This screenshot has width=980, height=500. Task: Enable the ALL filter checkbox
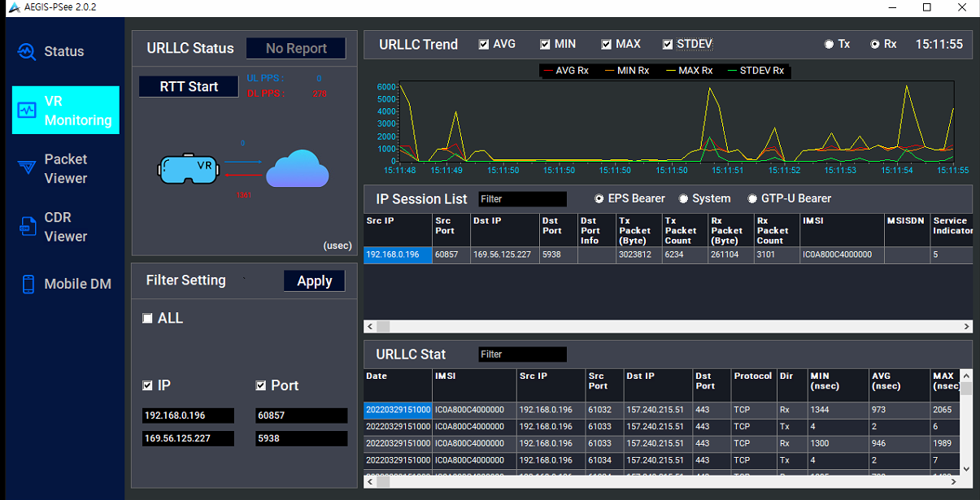(147, 318)
